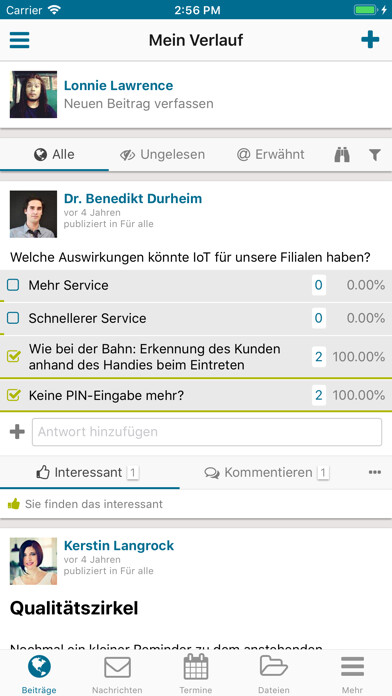The image size is (392, 696).
Task: Open Mehr menu in bottom bar
Action: 352,667
